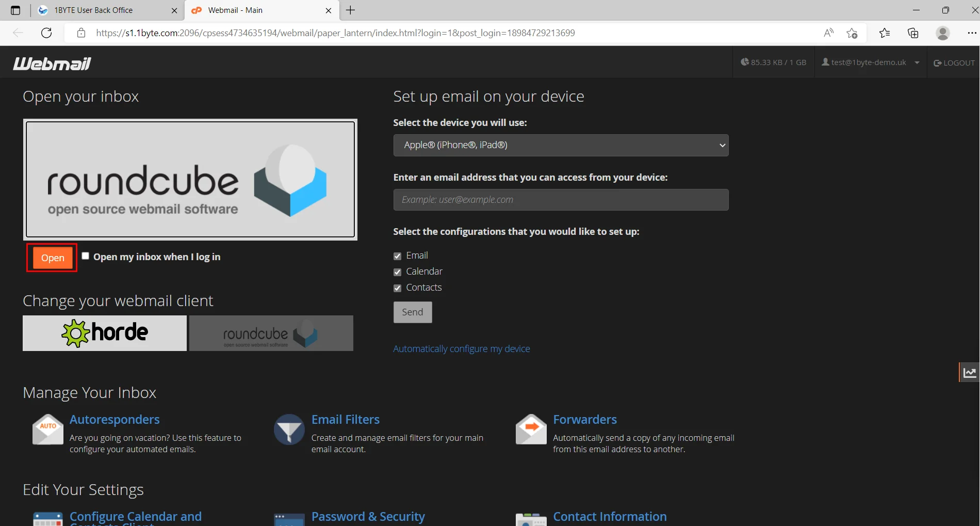The width and height of the screenshot is (980, 526).
Task: Click the address bar URL
Action: tap(335, 33)
